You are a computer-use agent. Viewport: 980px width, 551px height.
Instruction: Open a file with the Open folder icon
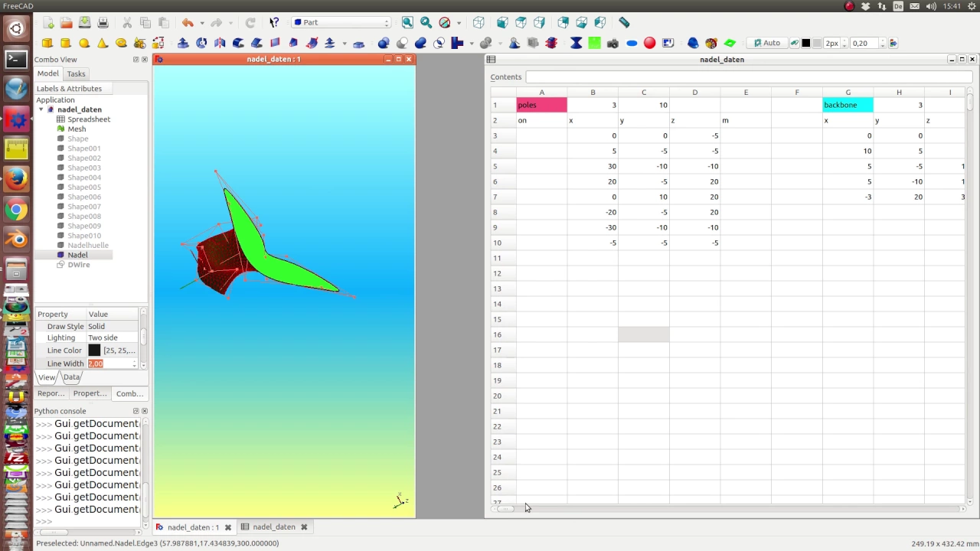click(67, 23)
